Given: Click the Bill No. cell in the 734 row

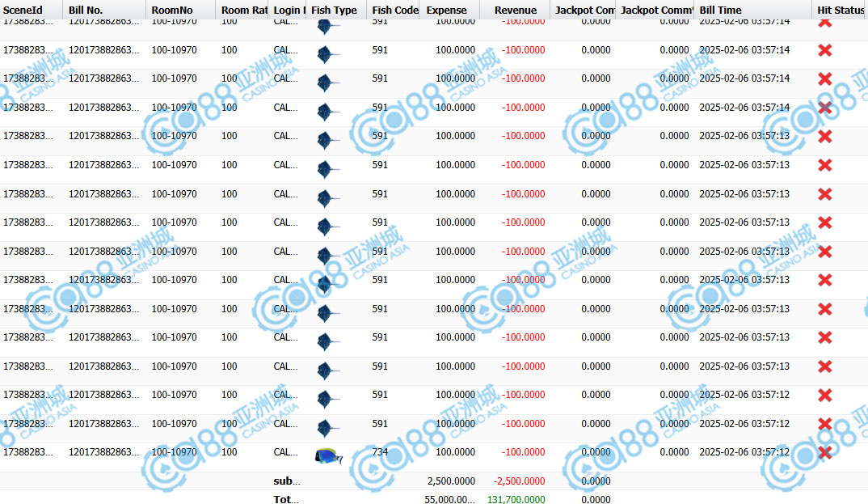Looking at the screenshot, I should pyautogui.click(x=103, y=452).
